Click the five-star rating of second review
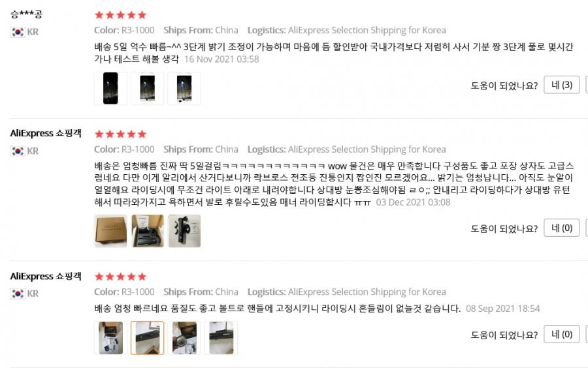Viewport: 588px width, 368px height. (120, 134)
